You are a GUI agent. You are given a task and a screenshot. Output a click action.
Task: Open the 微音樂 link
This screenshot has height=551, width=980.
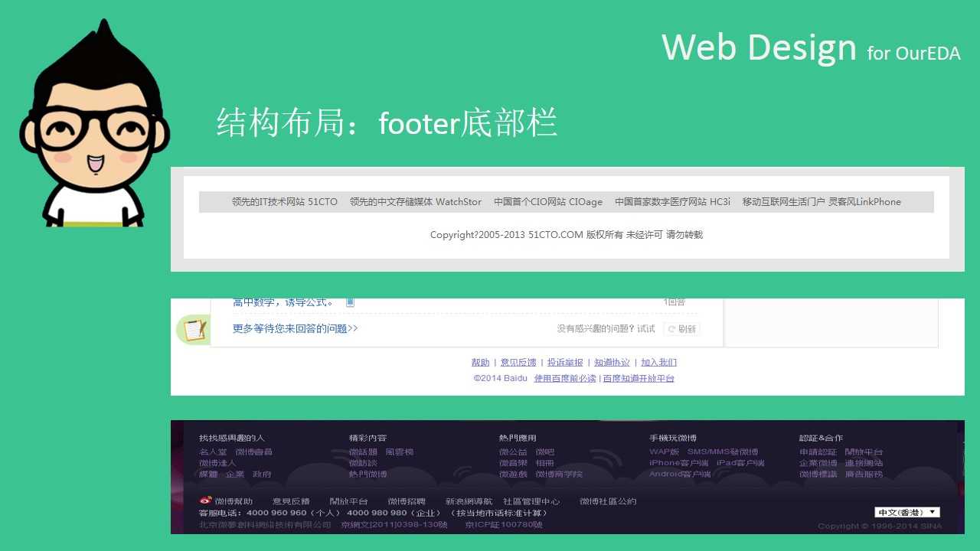tap(513, 463)
